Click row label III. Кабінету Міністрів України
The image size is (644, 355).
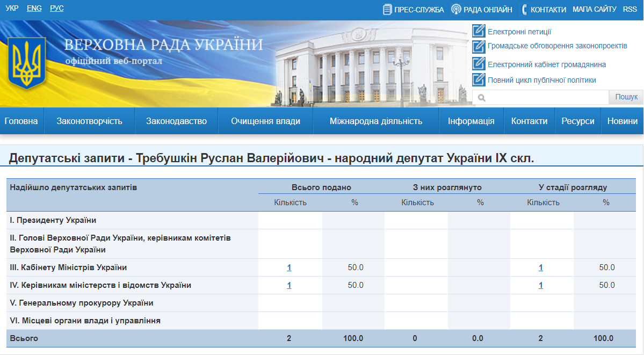coord(68,267)
